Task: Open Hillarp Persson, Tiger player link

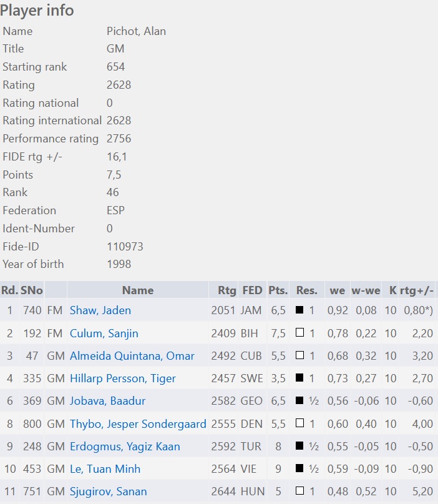Action: (x=123, y=378)
